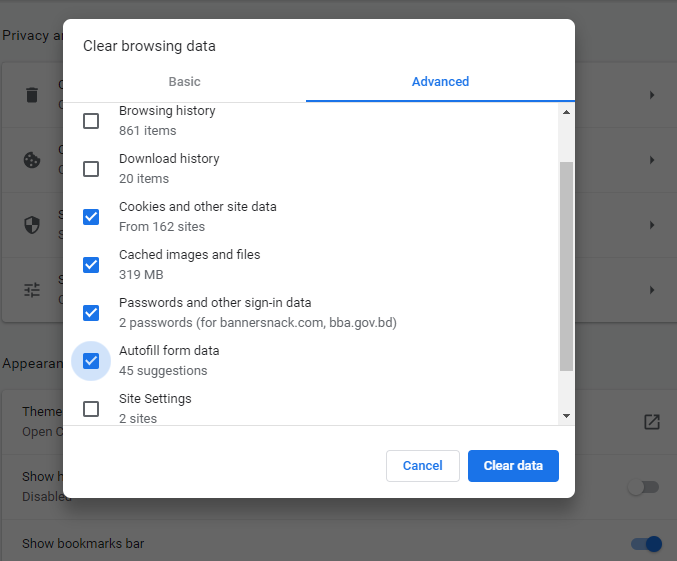Viewport: 677px width, 561px height.
Task: Toggle the Show bookmarks bar switch
Action: (x=646, y=544)
